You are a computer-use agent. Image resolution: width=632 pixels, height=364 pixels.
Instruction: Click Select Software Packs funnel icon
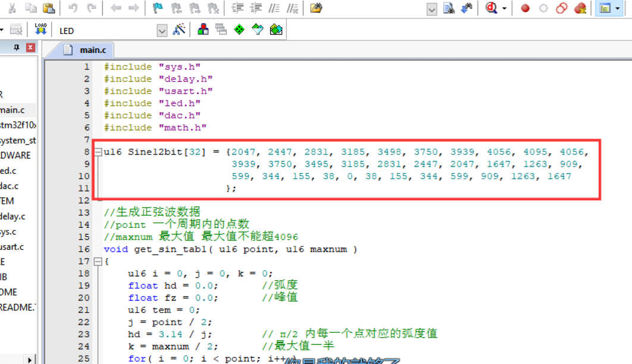coord(258,29)
